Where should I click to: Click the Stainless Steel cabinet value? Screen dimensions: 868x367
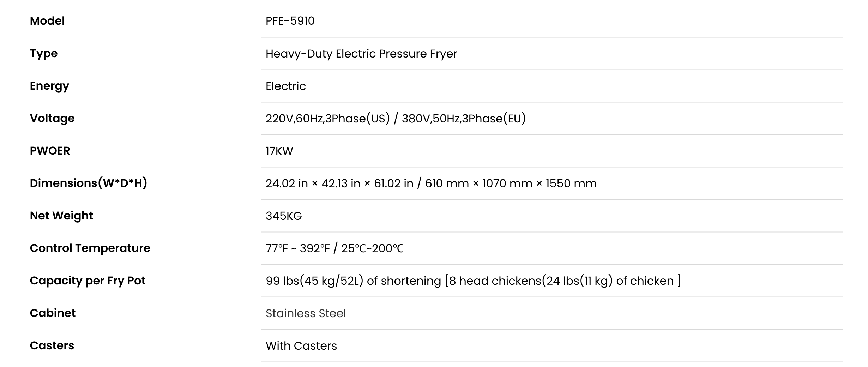coord(306,313)
